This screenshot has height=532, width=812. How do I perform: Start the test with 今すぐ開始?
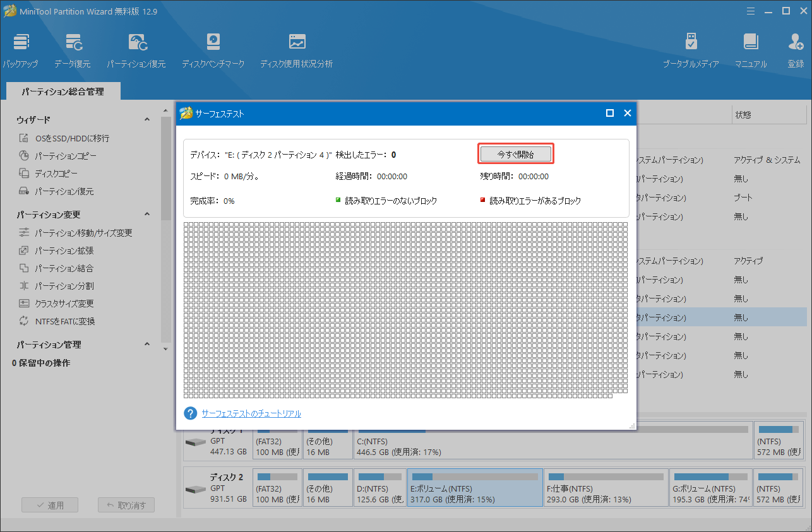[x=516, y=154]
